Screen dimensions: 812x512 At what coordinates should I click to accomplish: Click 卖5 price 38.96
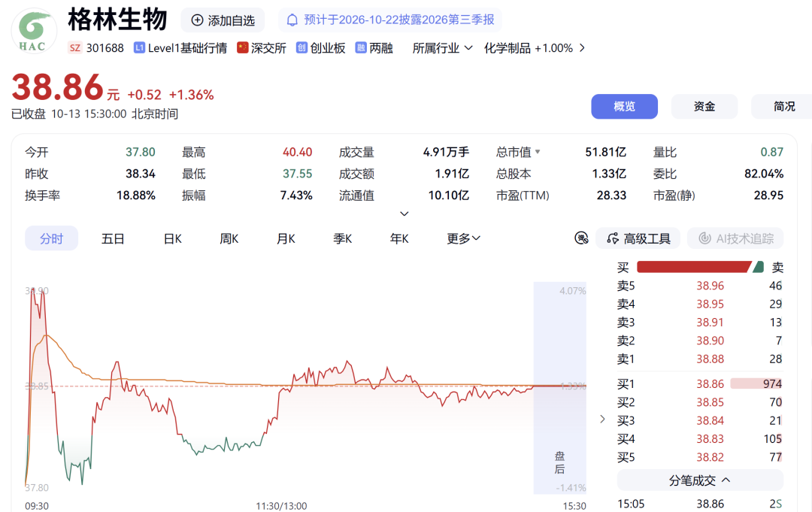pyautogui.click(x=710, y=286)
